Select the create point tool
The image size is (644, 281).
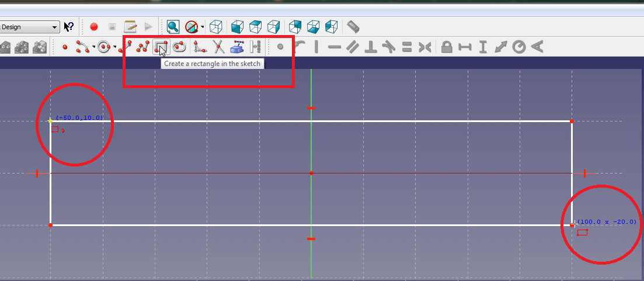coord(65,47)
